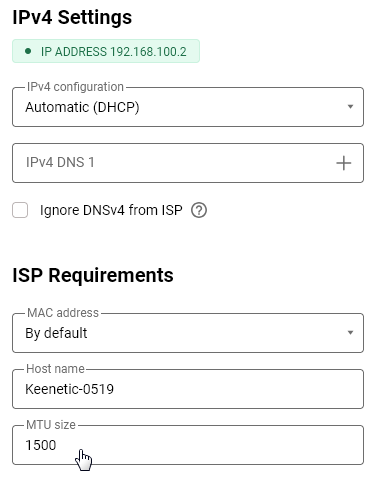Add another IPv4 DNS server with plus icon
The width and height of the screenshot is (380, 490).
coord(343,163)
